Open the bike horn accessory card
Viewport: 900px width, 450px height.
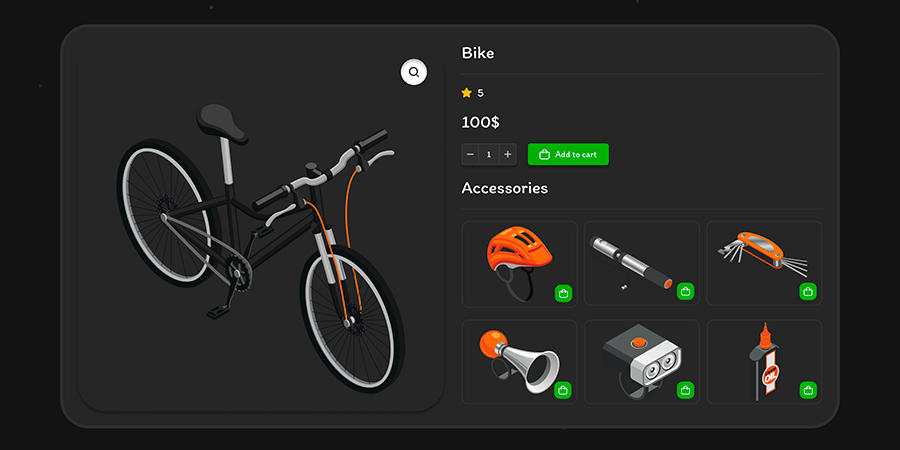[519, 362]
